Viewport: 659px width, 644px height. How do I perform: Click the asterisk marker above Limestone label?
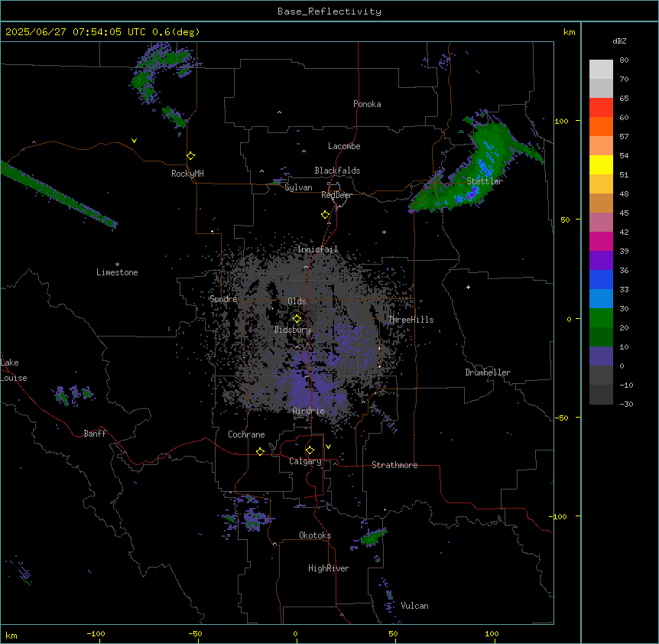pos(117,265)
